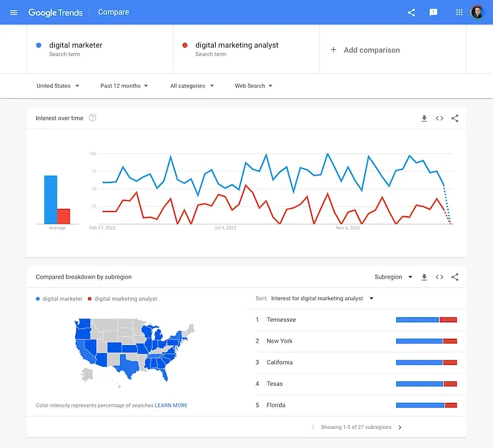Image resolution: width=493 pixels, height=448 pixels.
Task: Click 'Showing 1-5 of 27 subregions' text
Action: [356, 427]
